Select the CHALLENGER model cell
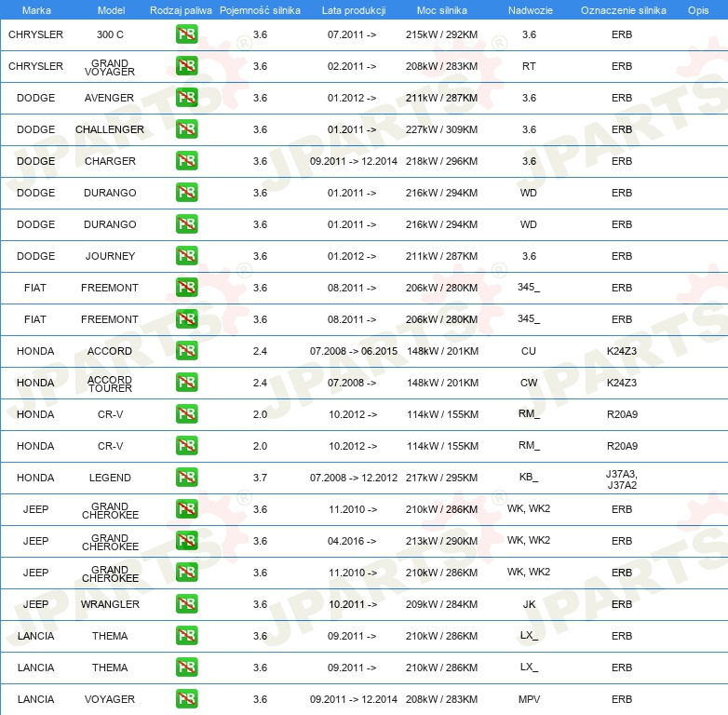This screenshot has height=715, width=728. (110, 129)
